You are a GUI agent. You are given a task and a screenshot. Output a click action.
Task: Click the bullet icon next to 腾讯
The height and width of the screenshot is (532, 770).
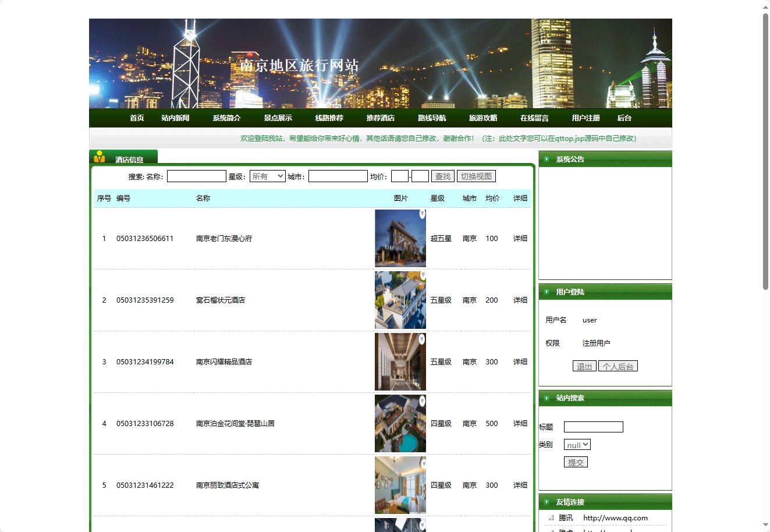[x=551, y=518]
